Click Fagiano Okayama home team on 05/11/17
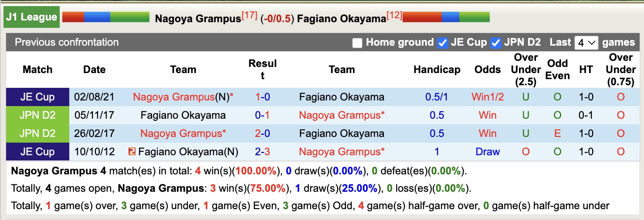This screenshot has height=220, width=644. click(x=183, y=115)
